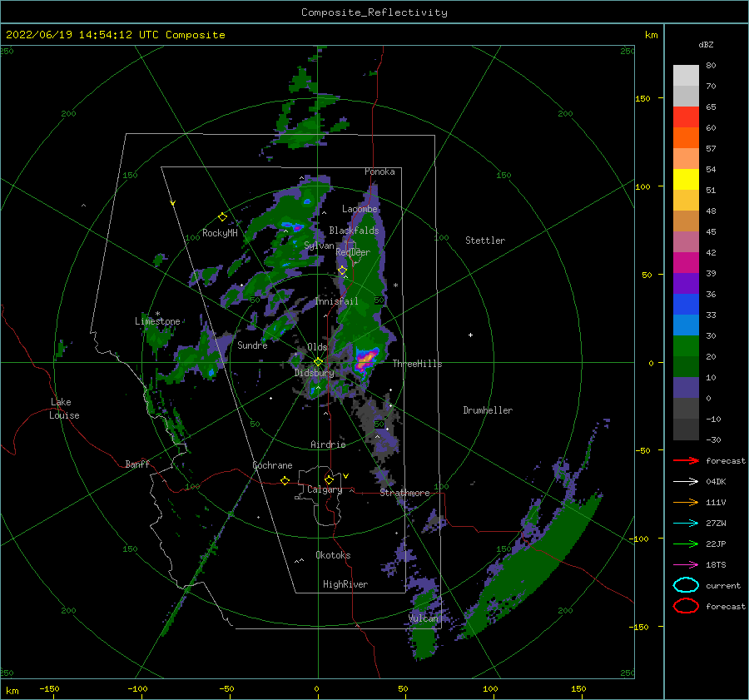749x700 pixels.
Task: Pick the 42 dBZ magenta swatch
Action: pos(686,263)
